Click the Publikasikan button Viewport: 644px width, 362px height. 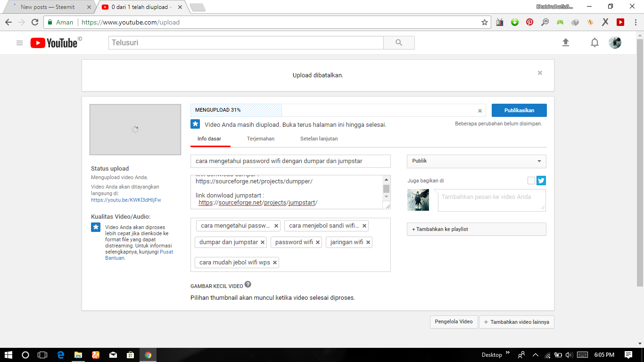tap(519, 110)
